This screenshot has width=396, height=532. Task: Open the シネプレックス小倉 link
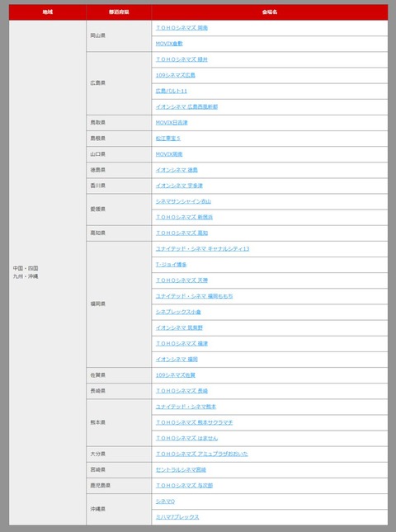coord(178,312)
